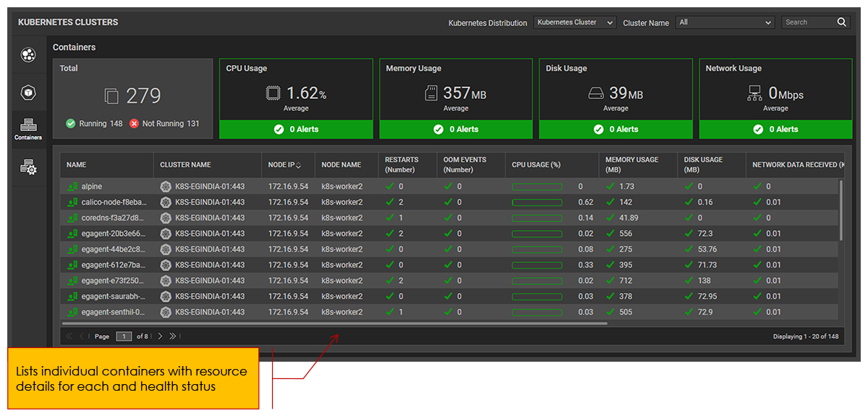Viewport: 868px width, 416px height.
Task: Open the Kubernetes Distribution dropdown
Action: coord(575,22)
